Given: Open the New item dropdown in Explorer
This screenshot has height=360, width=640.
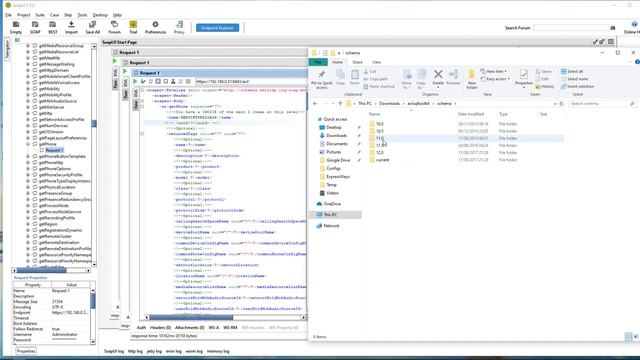Looking at the screenshot, I should pos(494,71).
